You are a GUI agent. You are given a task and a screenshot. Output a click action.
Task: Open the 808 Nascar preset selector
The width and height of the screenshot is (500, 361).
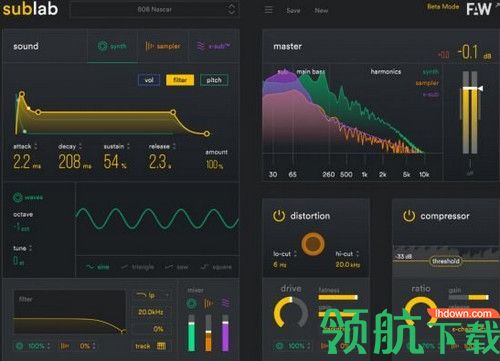pyautogui.click(x=154, y=9)
